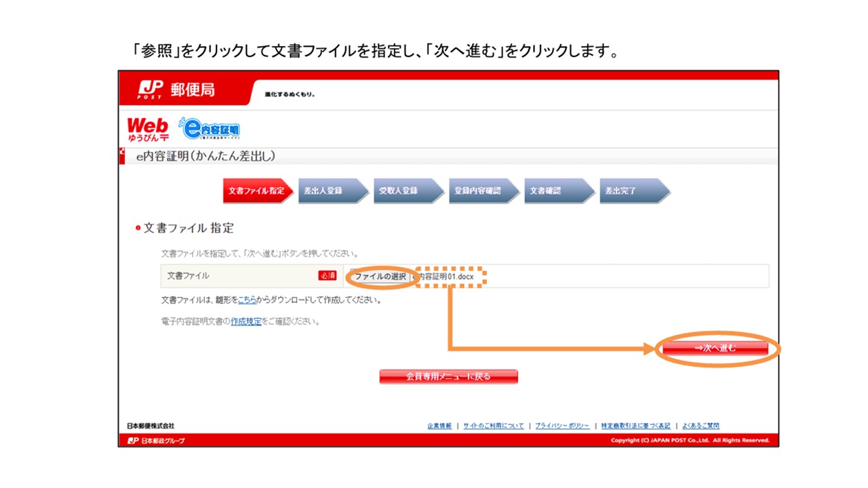Select the 文書ファイル指定 step

(256, 191)
